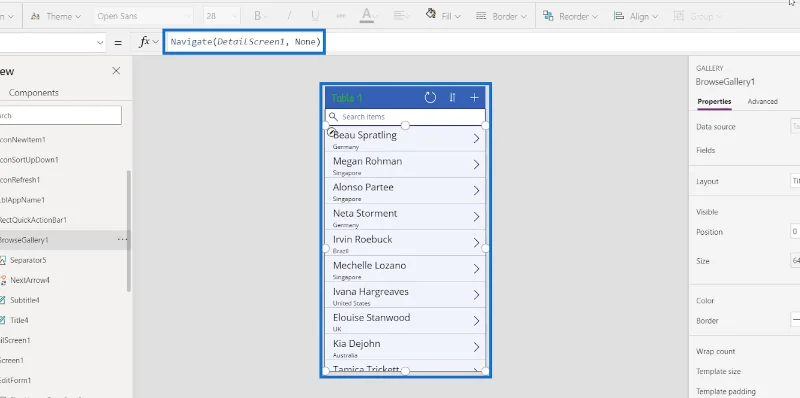The image size is (800, 398).
Task: Click the next arrow beside Beau Spratling
Action: 477,138
